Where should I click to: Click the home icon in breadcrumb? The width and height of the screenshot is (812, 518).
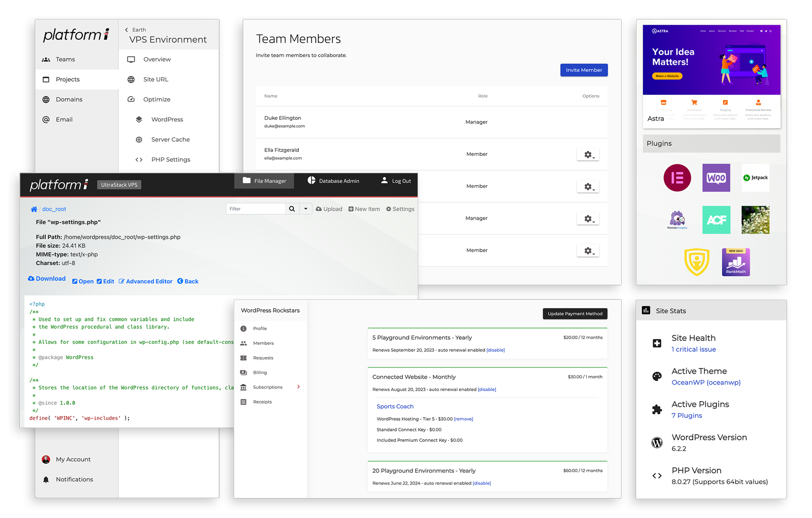34,209
